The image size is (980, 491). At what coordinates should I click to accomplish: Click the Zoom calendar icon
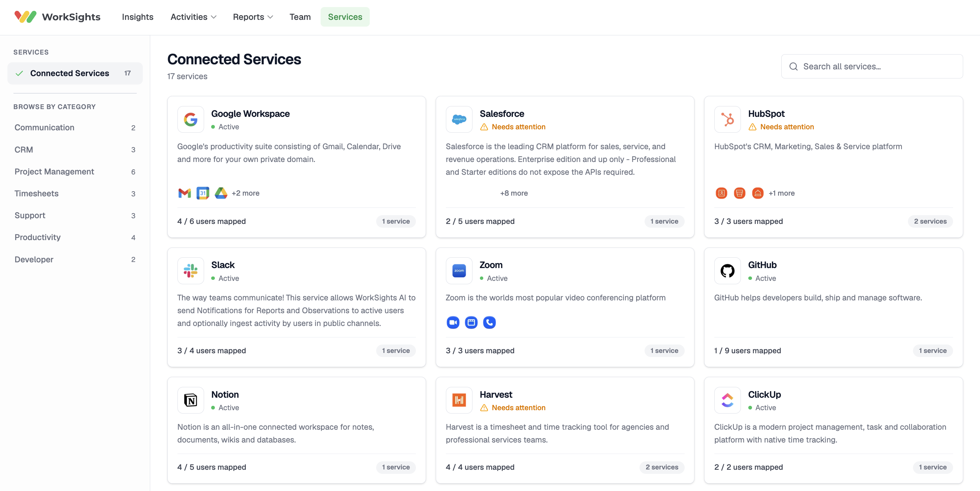coord(471,323)
